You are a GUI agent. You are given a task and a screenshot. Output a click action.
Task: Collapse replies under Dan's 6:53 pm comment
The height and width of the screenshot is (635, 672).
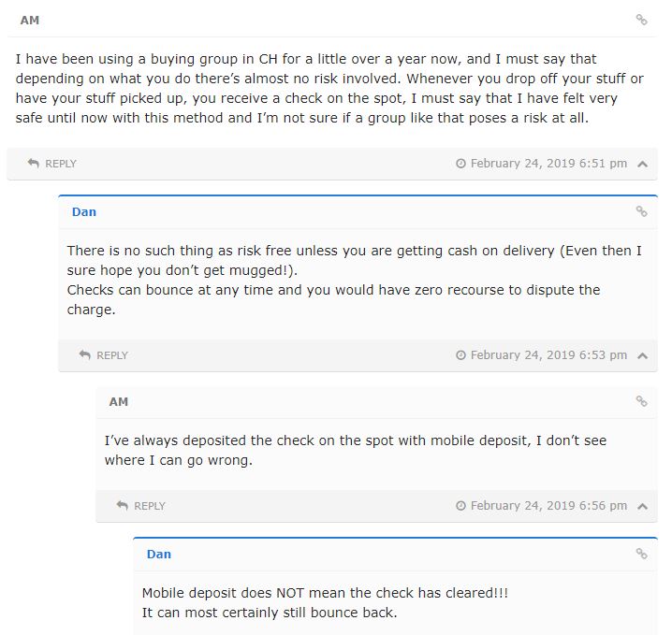point(642,355)
